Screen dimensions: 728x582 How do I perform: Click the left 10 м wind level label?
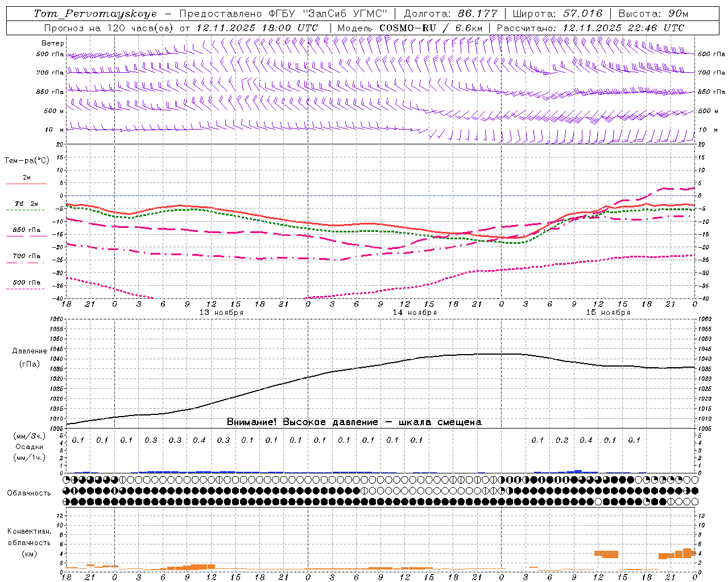55,130
